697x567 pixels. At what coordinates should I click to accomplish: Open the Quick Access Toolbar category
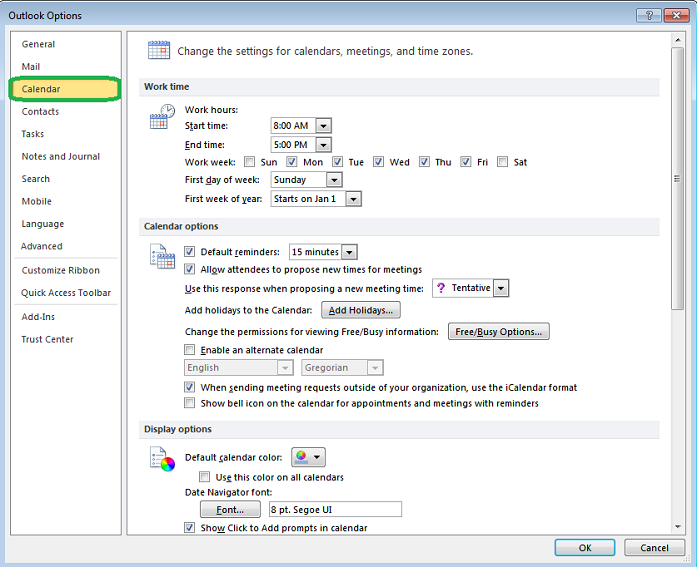(66, 293)
